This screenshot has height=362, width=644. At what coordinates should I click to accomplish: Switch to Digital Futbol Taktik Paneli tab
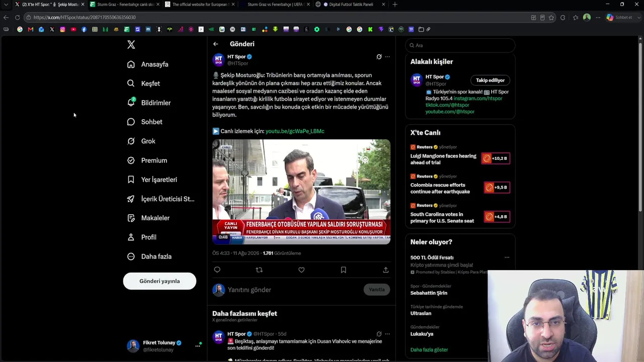tap(350, 5)
